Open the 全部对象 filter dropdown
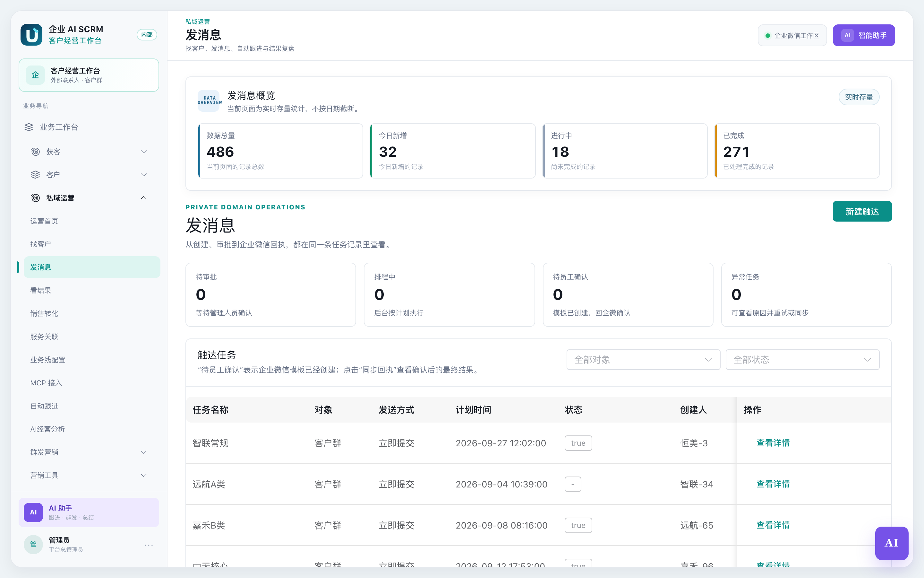Image resolution: width=924 pixels, height=578 pixels. (x=643, y=360)
